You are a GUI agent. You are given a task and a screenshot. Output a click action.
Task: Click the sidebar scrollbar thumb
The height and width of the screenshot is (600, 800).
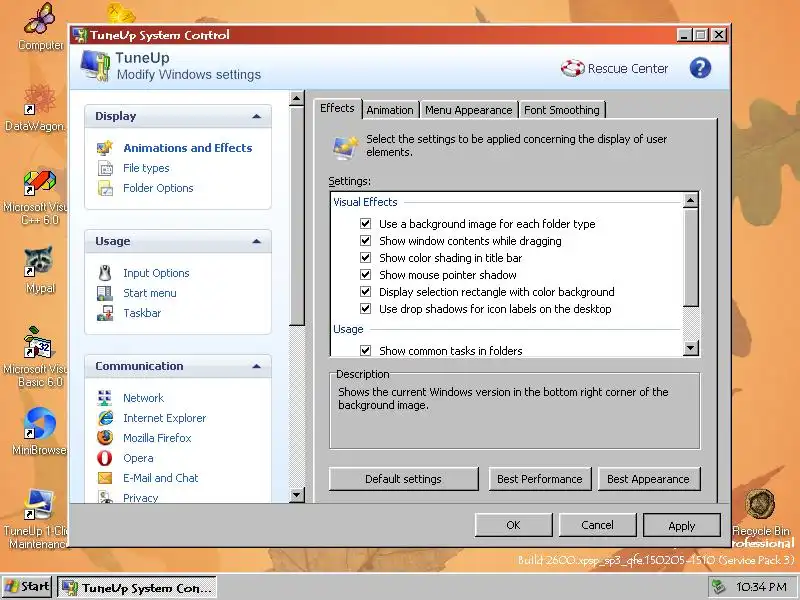click(x=296, y=215)
